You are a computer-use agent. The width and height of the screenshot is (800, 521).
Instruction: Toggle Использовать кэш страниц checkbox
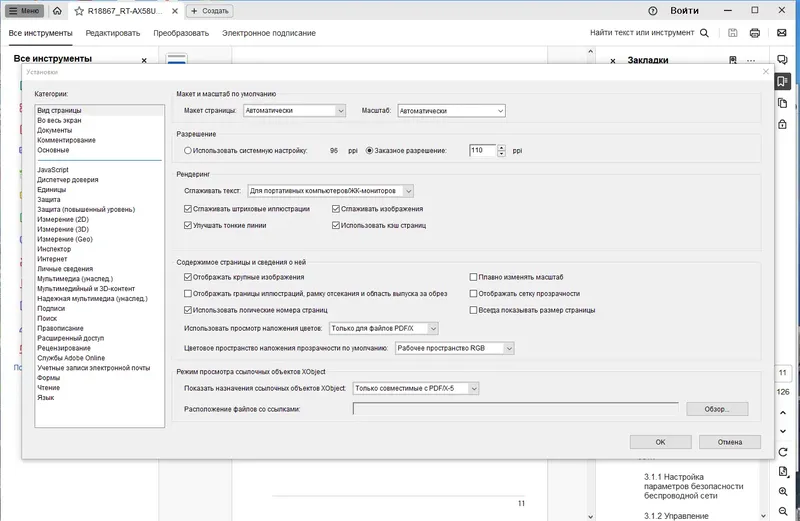pyautogui.click(x=336, y=225)
